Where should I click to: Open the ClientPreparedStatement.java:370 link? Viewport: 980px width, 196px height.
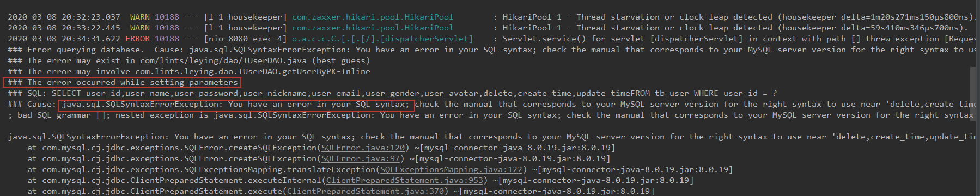pos(365,191)
